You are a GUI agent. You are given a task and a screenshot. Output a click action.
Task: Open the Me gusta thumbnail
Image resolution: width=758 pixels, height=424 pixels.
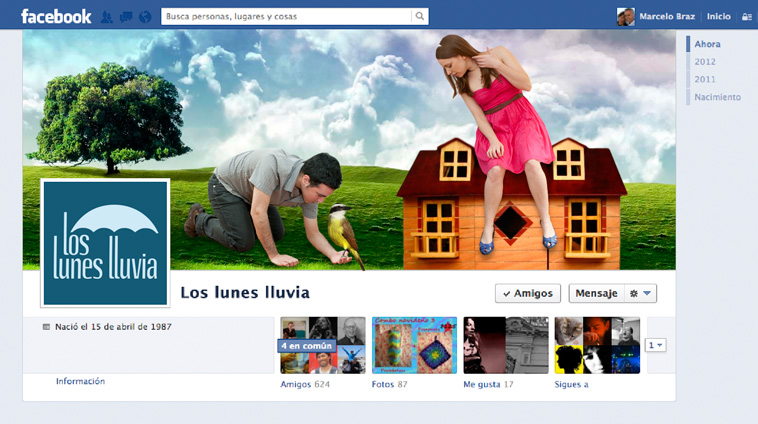(x=506, y=345)
